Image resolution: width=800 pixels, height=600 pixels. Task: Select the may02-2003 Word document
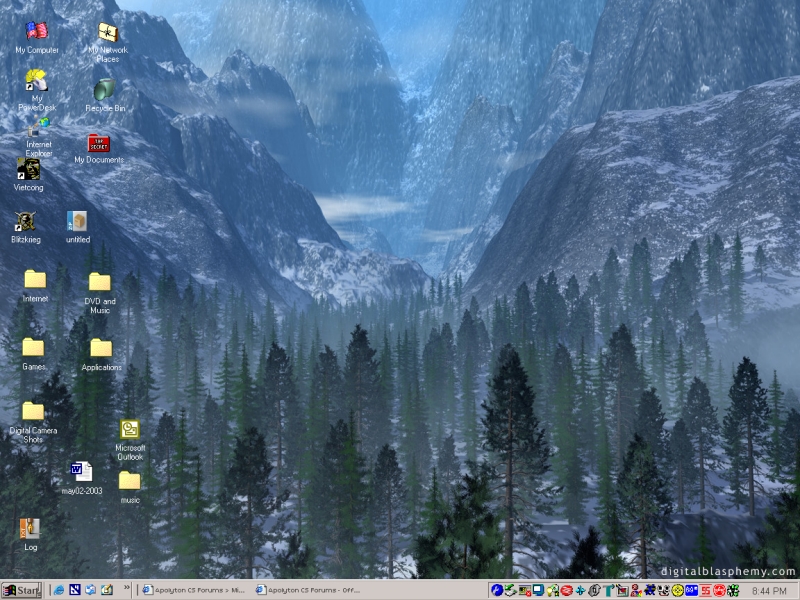tap(81, 471)
